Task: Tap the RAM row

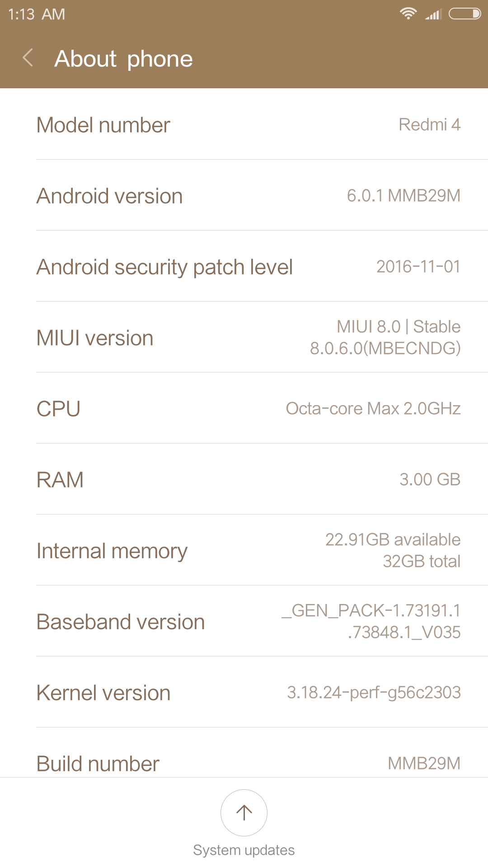Action: (x=244, y=480)
